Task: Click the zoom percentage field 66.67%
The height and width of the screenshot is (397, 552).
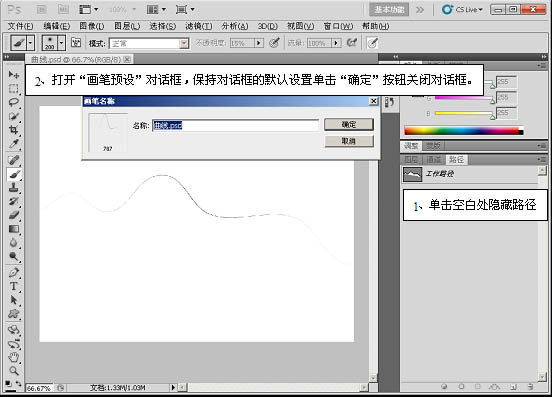Action: [x=39, y=388]
